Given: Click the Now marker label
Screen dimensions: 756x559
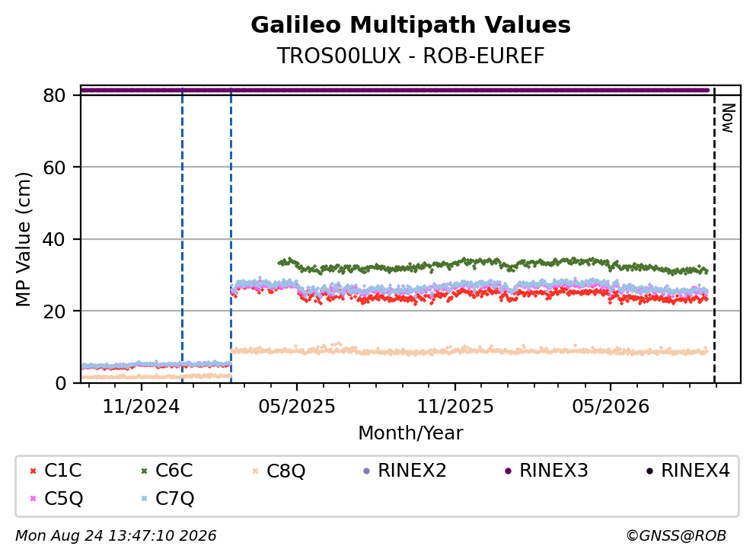Looking at the screenshot, I should click(x=728, y=118).
